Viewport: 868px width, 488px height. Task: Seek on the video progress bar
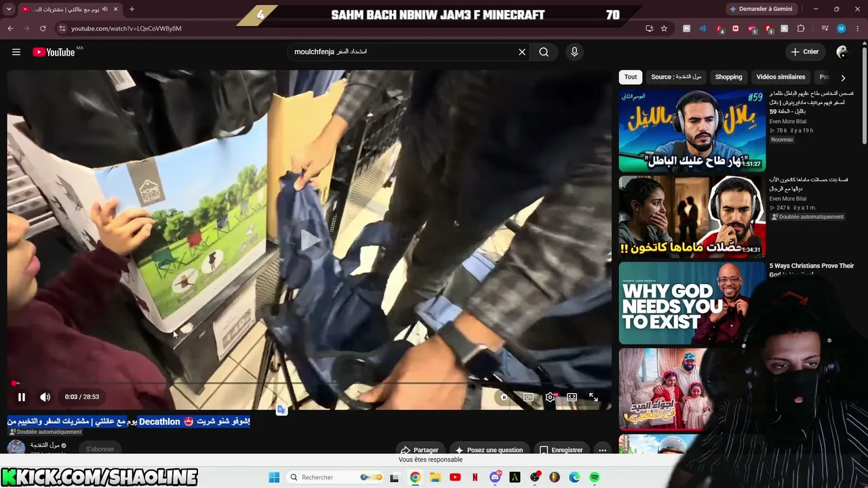pos(309,383)
